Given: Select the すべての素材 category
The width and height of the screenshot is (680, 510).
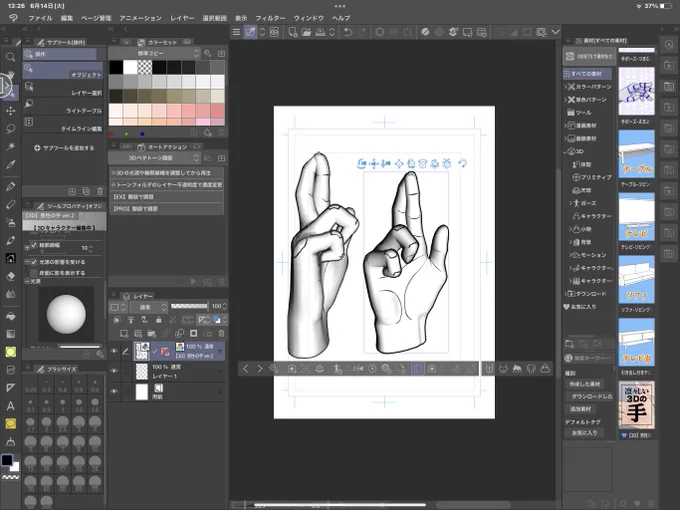Looking at the screenshot, I should pyautogui.click(x=587, y=74).
